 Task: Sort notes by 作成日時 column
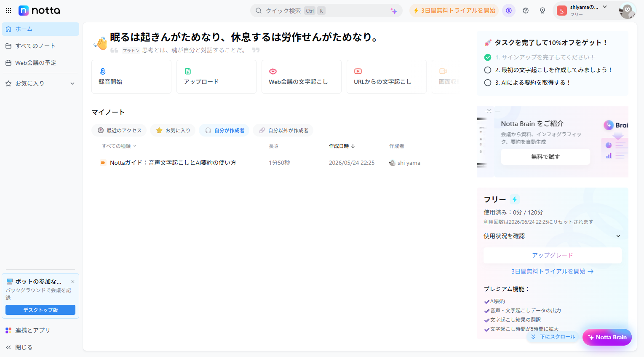click(342, 146)
